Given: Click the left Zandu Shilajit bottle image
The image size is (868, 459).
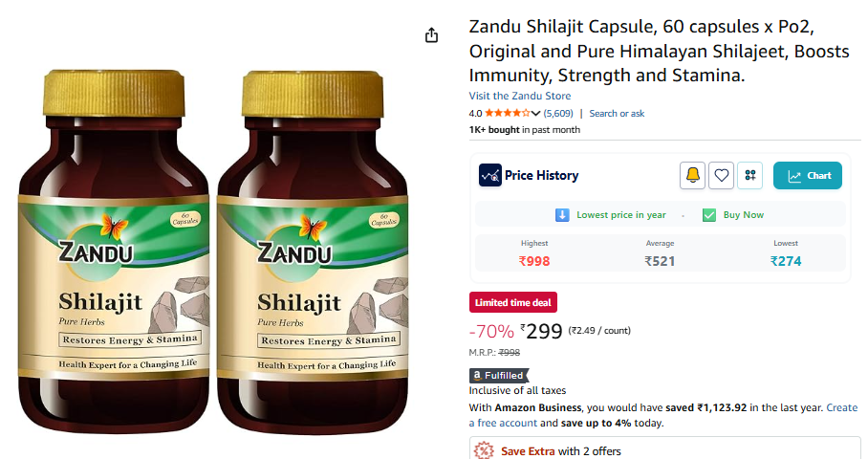Looking at the screenshot, I should 114,251.
